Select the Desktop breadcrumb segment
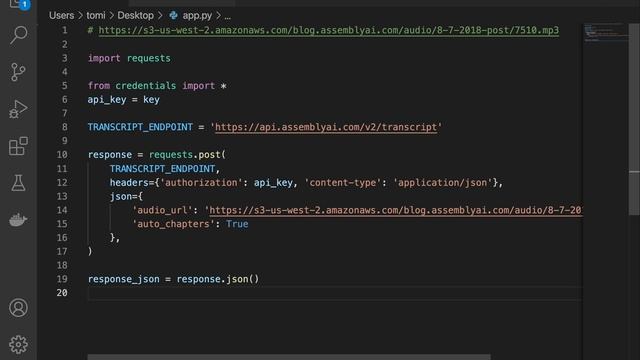The height and width of the screenshot is (360, 640). point(136,16)
